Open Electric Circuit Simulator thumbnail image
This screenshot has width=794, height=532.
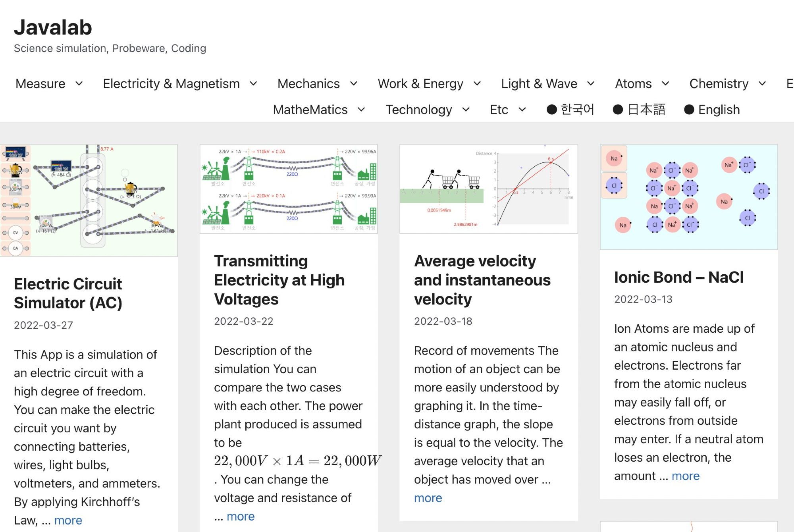(89, 200)
